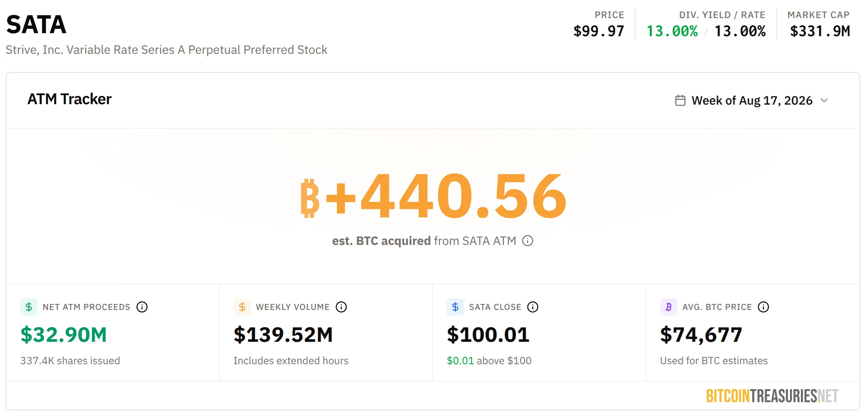This screenshot has height=418, width=868.
Task: Click the orange dollar icon for Weekly Volume
Action: click(242, 307)
